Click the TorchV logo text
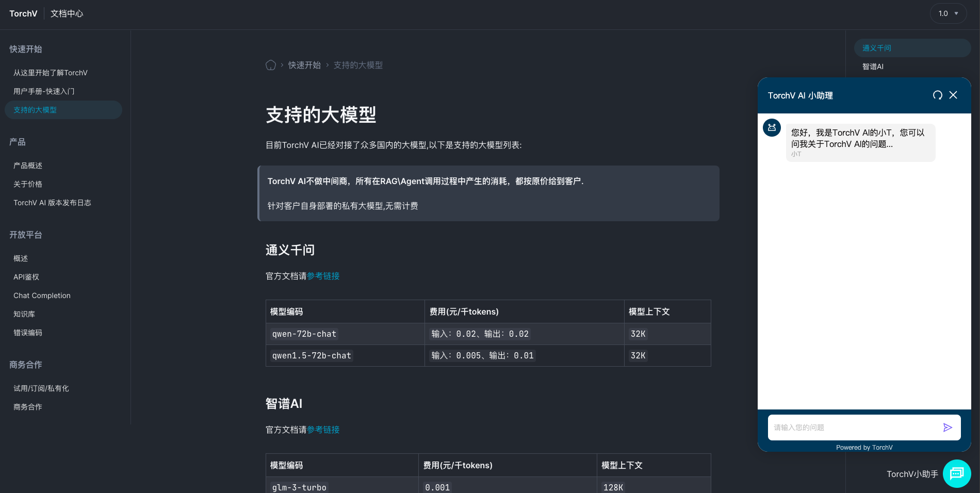The image size is (980, 493). click(23, 13)
